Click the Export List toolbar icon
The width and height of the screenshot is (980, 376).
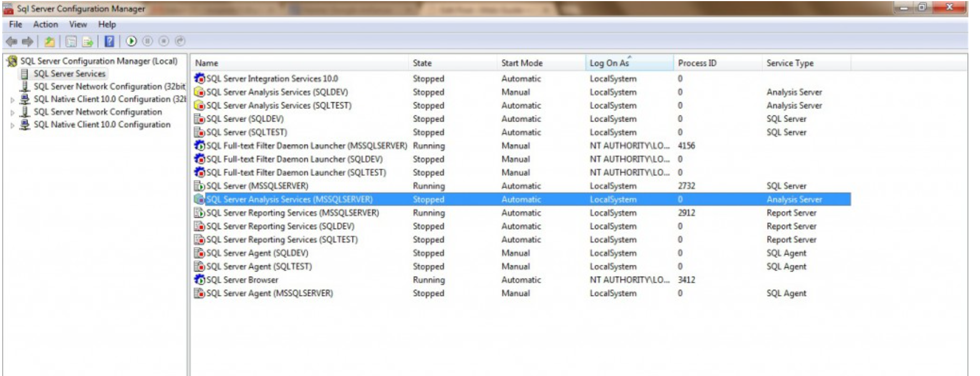point(87,41)
